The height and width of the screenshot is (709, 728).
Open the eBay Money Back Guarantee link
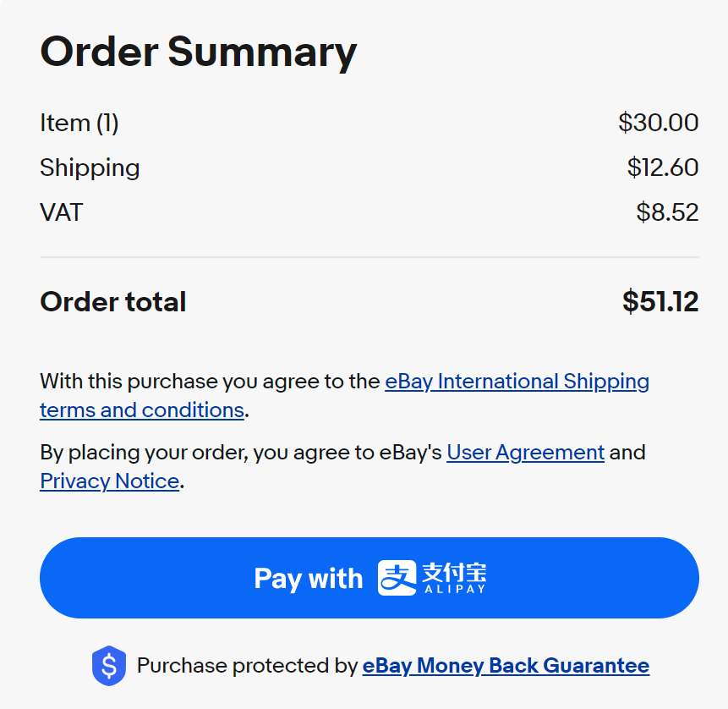(x=506, y=666)
